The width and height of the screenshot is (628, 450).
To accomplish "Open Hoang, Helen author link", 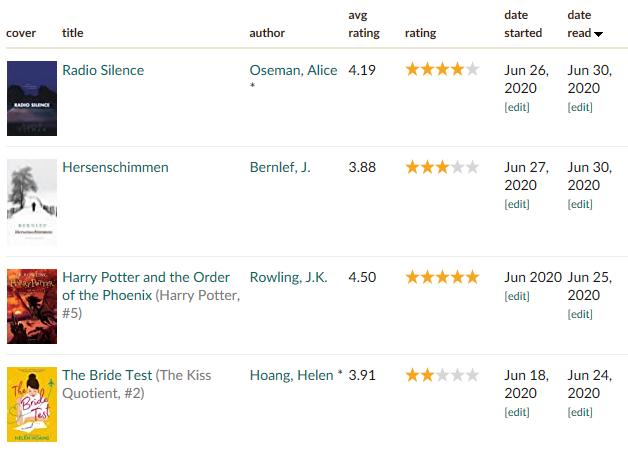I will point(292,375).
